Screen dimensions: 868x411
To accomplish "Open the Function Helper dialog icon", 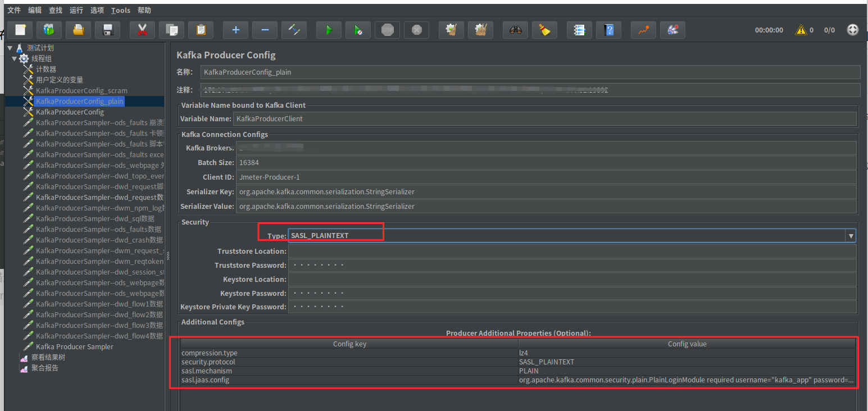I will [x=580, y=30].
